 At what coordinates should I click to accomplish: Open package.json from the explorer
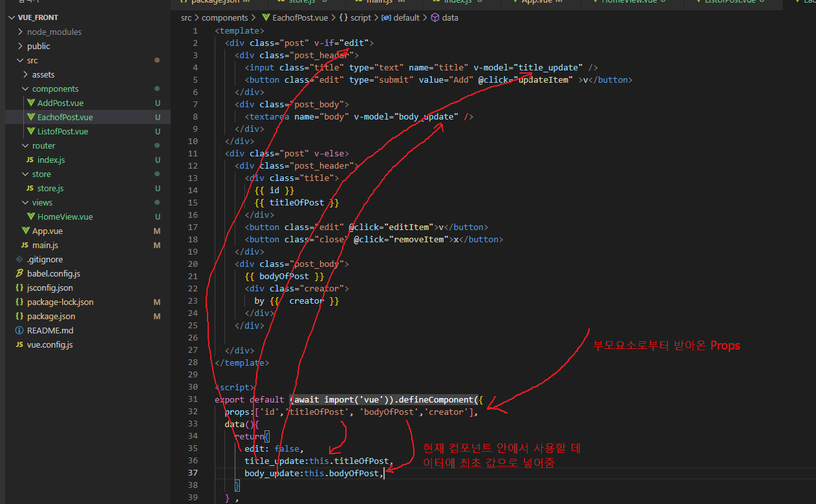pos(51,316)
